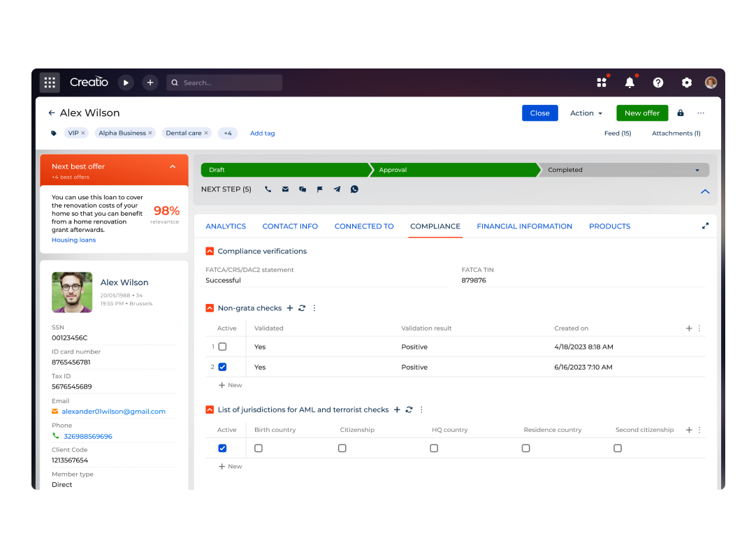Open the Housing loans link
Image resolution: width=756 pixels, height=559 pixels.
(73, 240)
